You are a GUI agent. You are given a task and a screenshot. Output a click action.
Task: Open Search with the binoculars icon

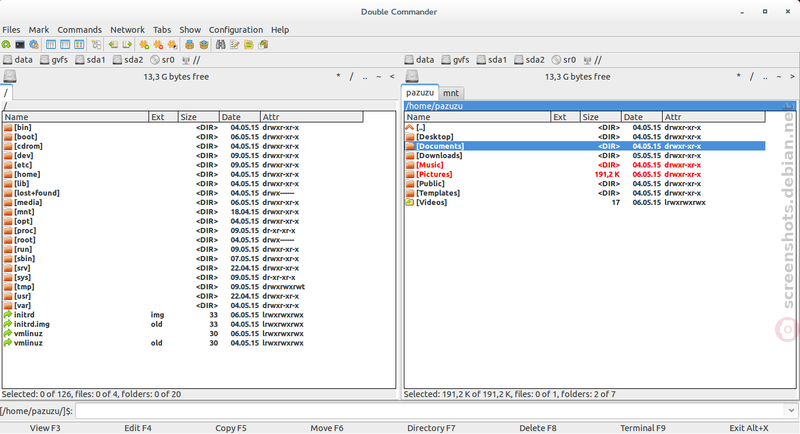[220, 45]
